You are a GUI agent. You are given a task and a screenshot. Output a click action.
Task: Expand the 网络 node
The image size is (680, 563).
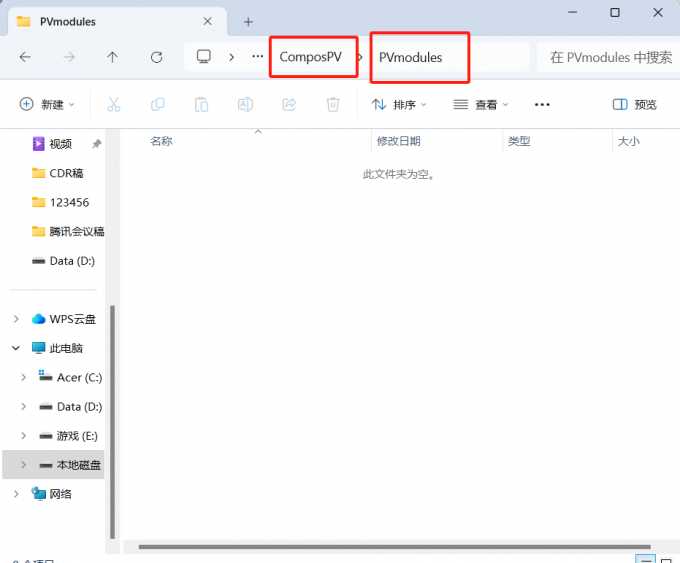16,494
